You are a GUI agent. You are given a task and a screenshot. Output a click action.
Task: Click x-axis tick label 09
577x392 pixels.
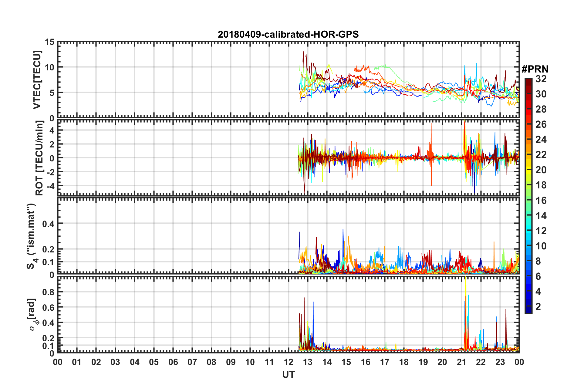coord(231,362)
